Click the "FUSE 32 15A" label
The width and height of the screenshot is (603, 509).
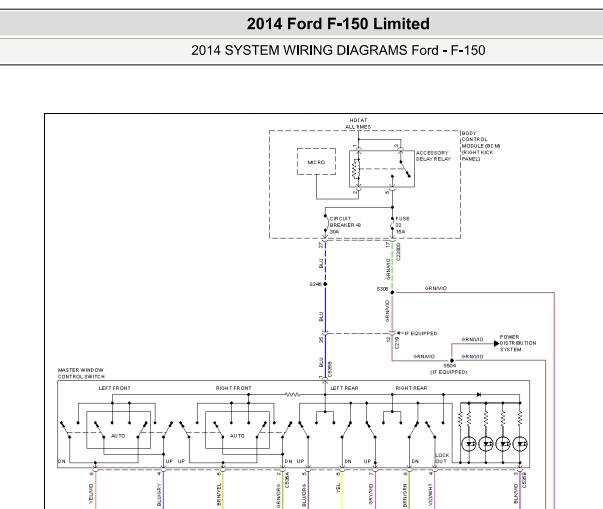(x=402, y=225)
